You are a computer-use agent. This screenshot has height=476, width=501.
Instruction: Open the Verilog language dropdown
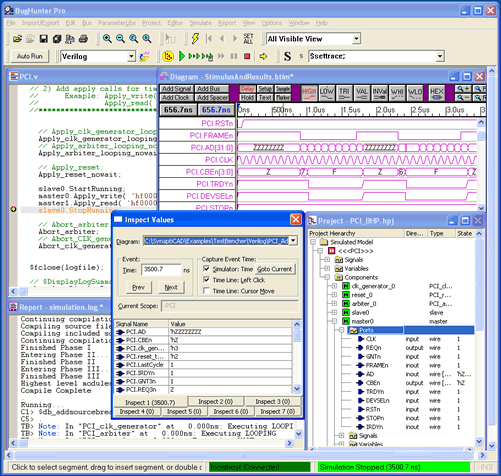132,56
